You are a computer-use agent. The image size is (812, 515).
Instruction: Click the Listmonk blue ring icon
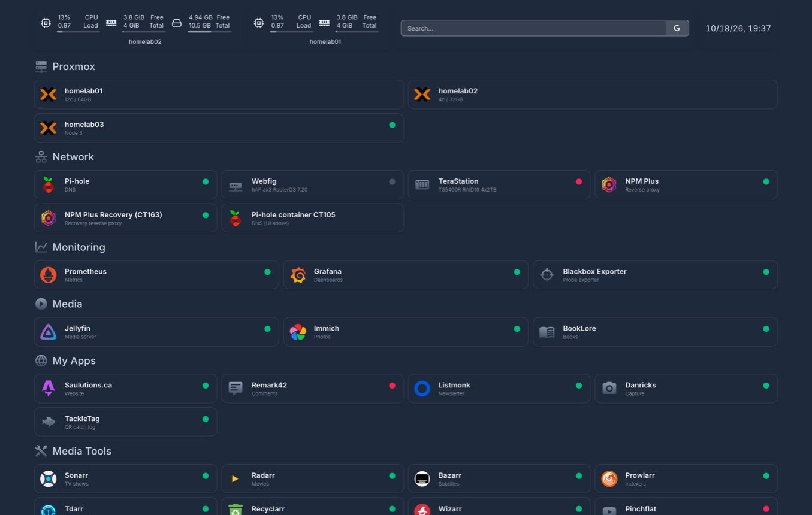click(422, 389)
